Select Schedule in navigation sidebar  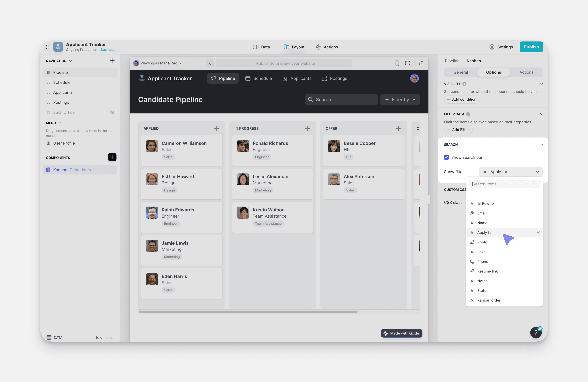(80, 82)
